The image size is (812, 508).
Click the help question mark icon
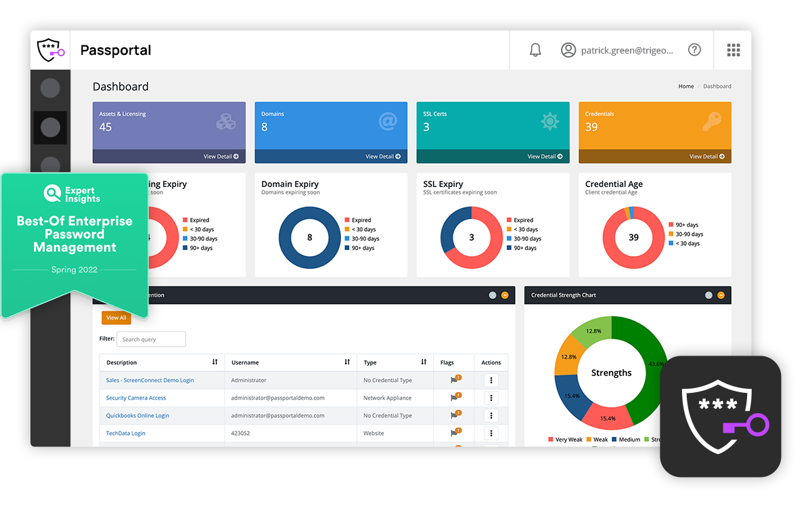pyautogui.click(x=694, y=49)
